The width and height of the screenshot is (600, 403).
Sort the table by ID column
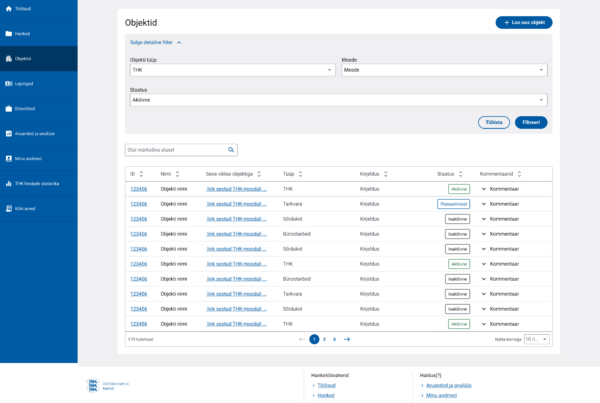(x=143, y=174)
